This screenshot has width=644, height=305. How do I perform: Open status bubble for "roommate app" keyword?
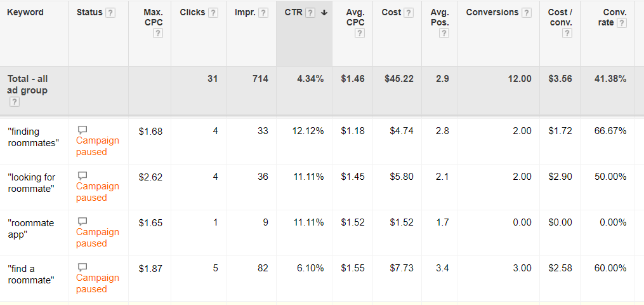(82, 221)
